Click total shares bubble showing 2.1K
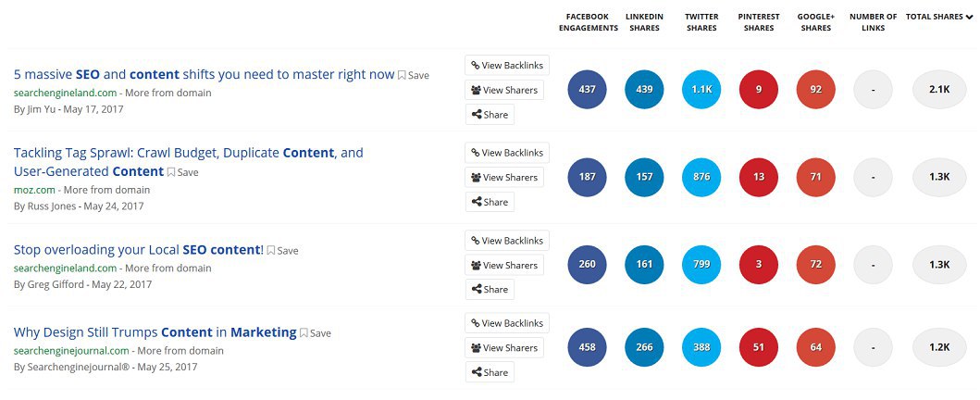 pos(939,90)
